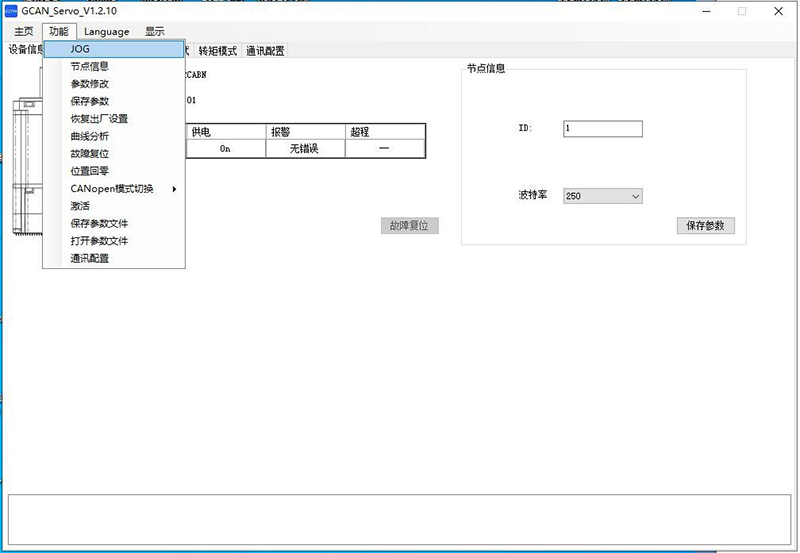The width and height of the screenshot is (800, 553).
Task: Click the GCAN_Servo app icon in title bar
Action: pos(12,11)
